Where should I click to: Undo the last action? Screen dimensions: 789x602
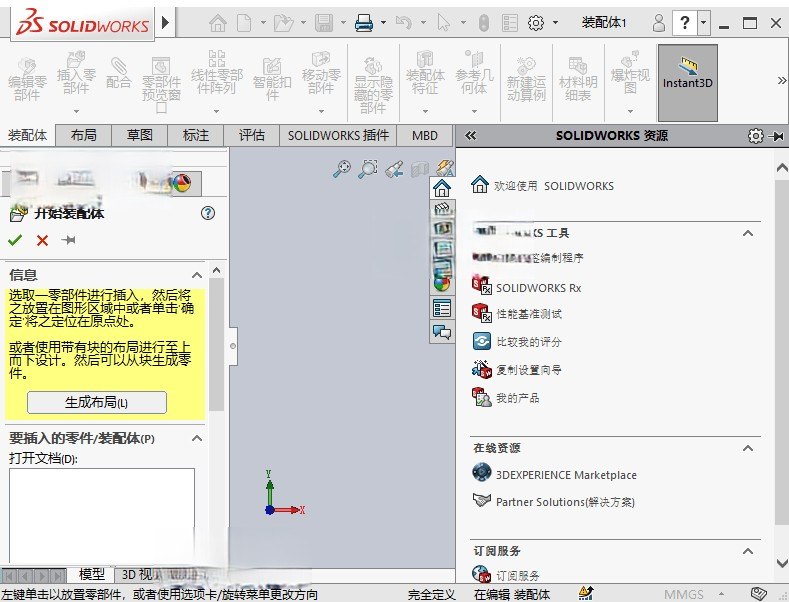404,23
